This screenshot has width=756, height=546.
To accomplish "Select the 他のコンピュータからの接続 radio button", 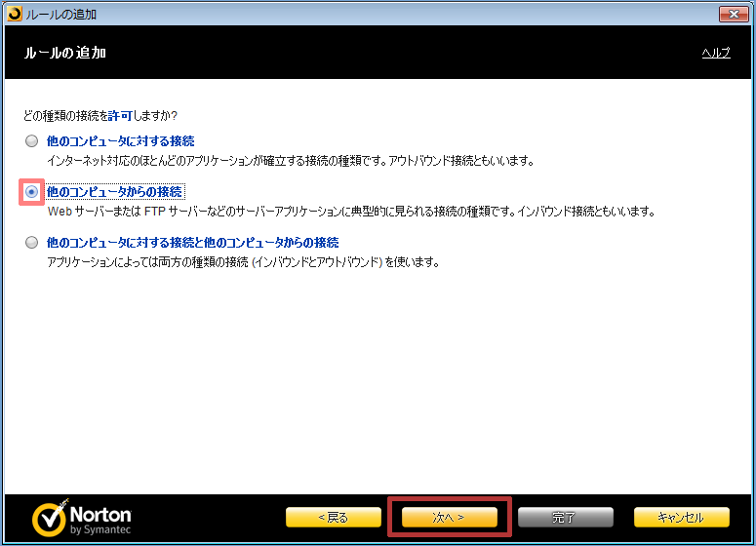I will click(x=32, y=192).
